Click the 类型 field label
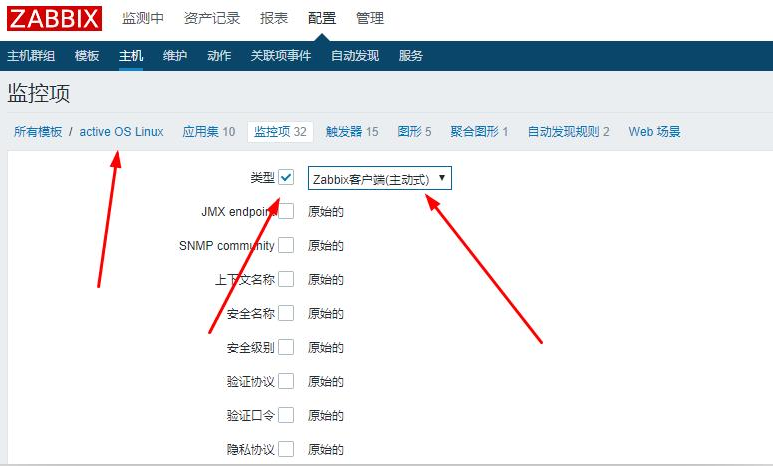 (x=262, y=178)
